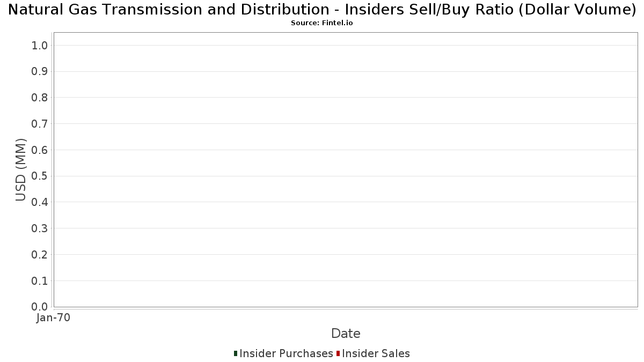Screen dimensions: 644x362
Task: Select the Jan-70 x-axis tick label
Action: pos(53,317)
